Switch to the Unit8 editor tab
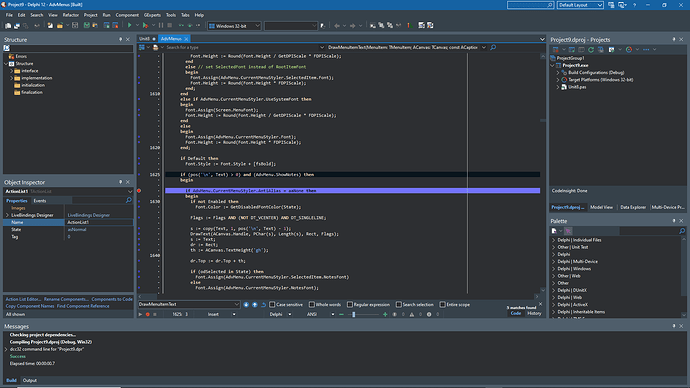 click(144, 39)
